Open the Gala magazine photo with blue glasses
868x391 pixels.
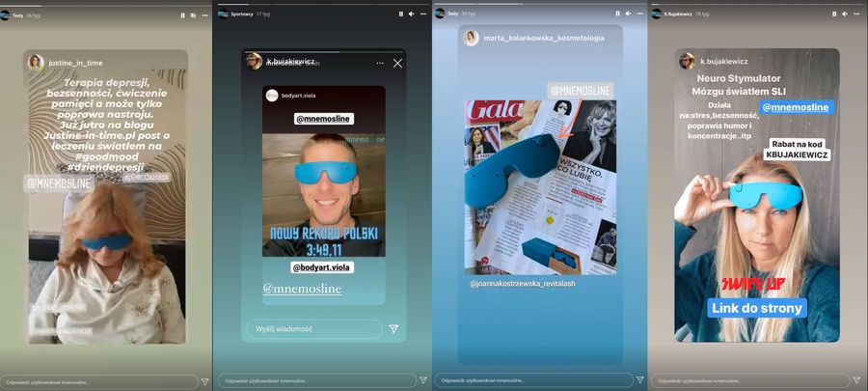click(540, 187)
